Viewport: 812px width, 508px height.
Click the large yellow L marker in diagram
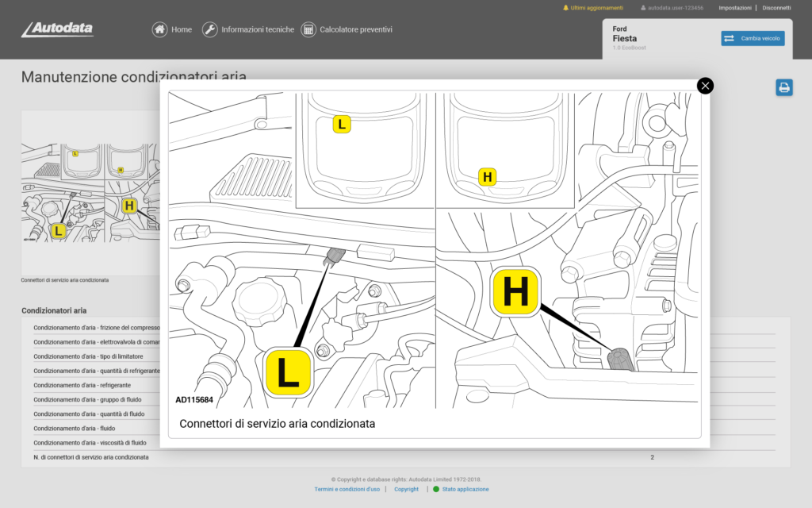tap(288, 372)
